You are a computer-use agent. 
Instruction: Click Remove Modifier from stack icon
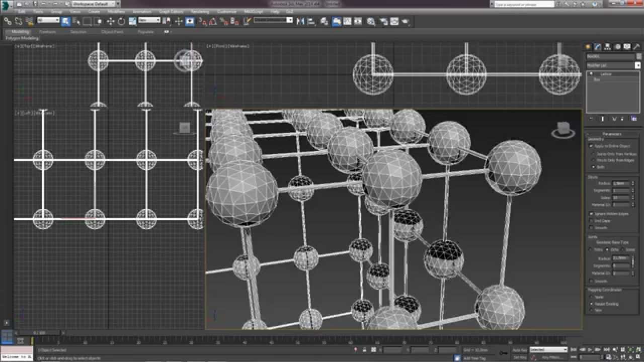(x=622, y=119)
